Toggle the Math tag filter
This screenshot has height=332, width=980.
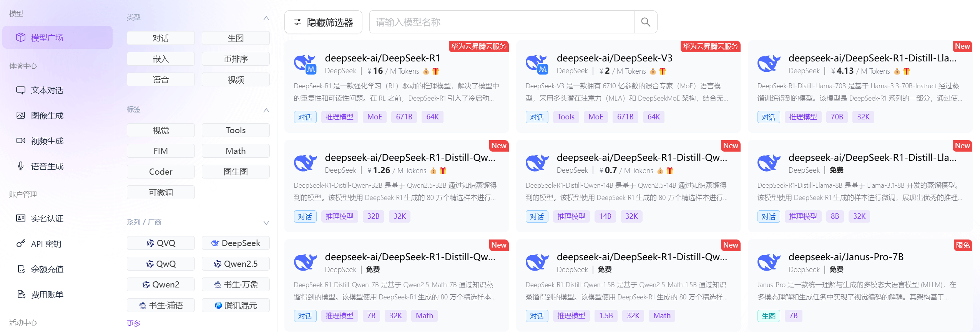pyautogui.click(x=236, y=151)
